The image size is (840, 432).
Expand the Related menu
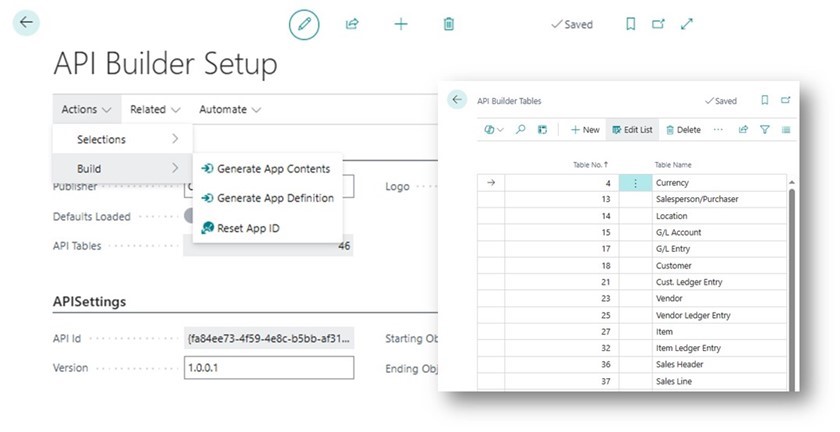pos(155,109)
